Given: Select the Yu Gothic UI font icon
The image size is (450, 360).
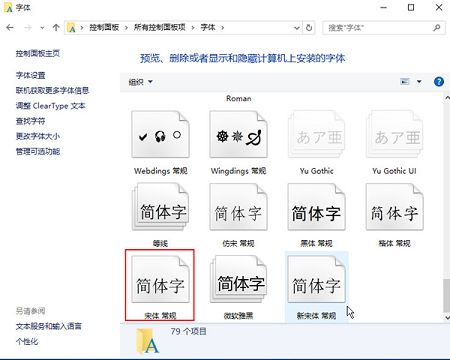Looking at the screenshot, I should [394, 135].
